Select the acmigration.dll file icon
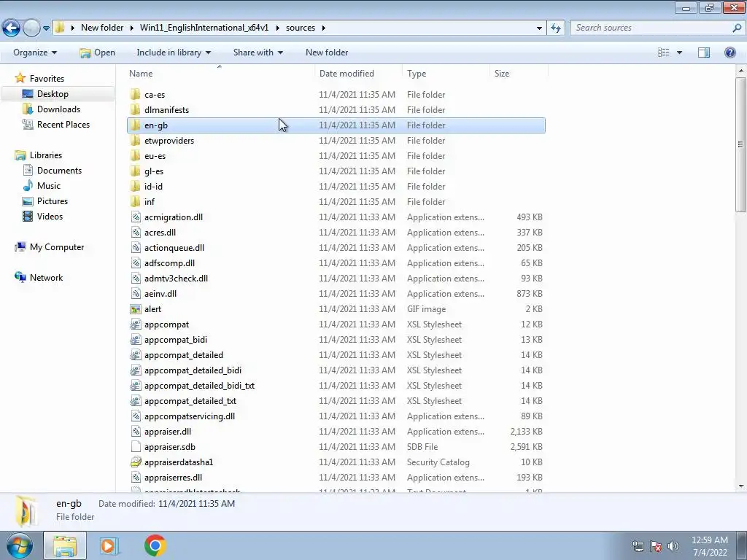Image resolution: width=747 pixels, height=560 pixels. tap(136, 217)
